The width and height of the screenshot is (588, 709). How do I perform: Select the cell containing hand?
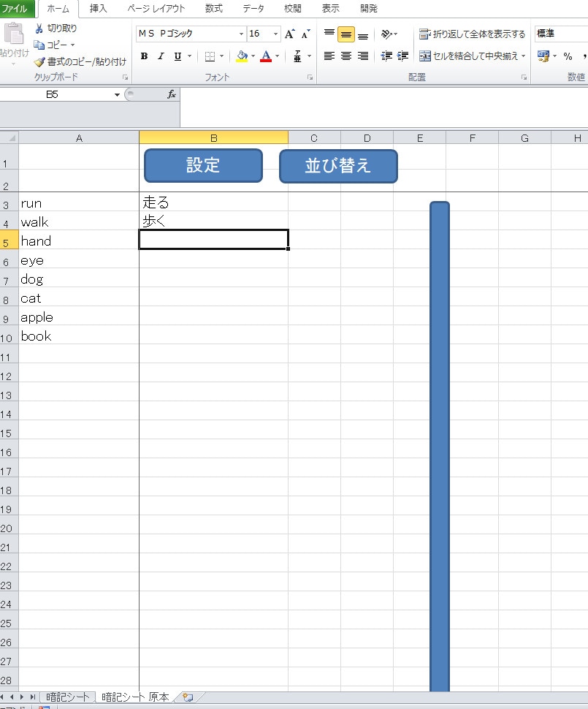[x=79, y=240]
